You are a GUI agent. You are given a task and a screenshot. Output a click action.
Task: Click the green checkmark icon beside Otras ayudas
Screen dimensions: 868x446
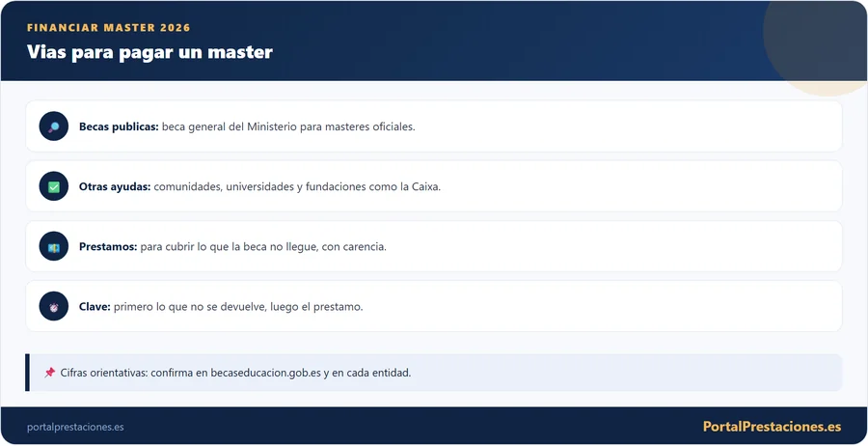point(54,186)
